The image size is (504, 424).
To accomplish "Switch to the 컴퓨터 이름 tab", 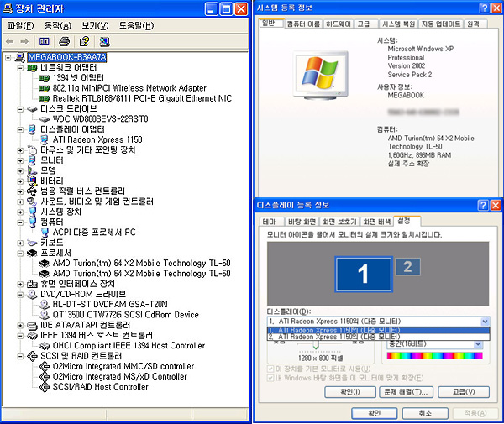I will tap(303, 24).
